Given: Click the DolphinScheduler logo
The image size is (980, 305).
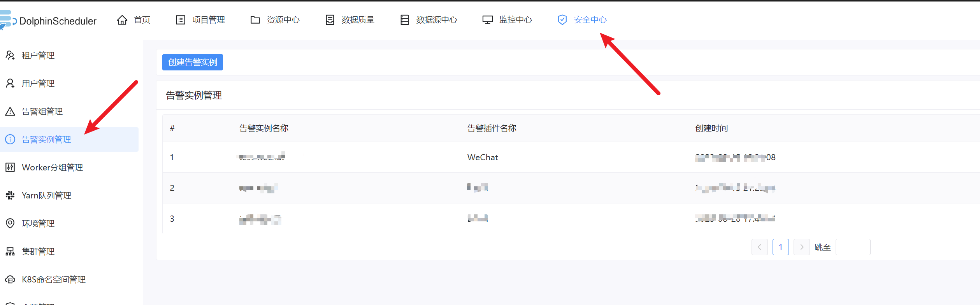Looking at the screenshot, I should point(48,20).
